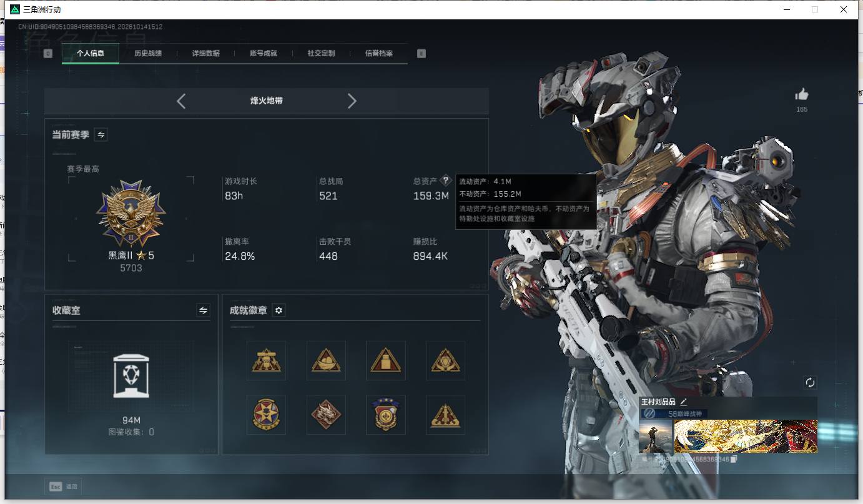This screenshot has height=504, width=863.
Task: Click the thumbs-up like icon
Action: point(802,94)
